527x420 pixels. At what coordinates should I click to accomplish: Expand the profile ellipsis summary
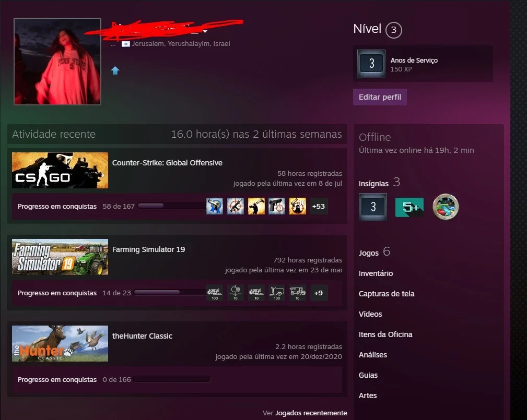[113, 44]
